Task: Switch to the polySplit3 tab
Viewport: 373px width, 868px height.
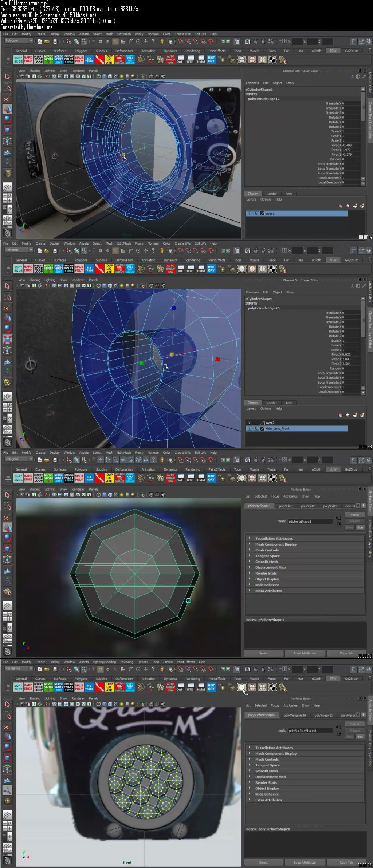Action: tap(286, 506)
